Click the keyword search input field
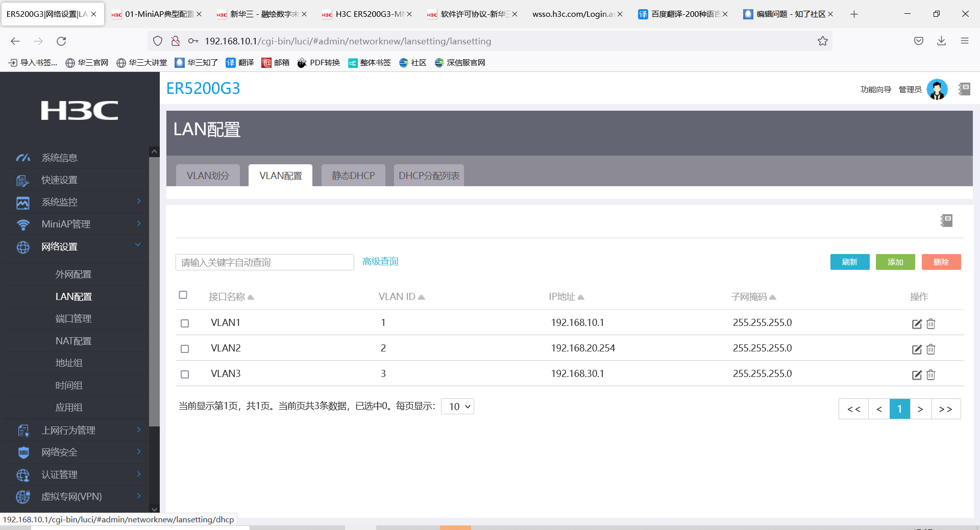 click(264, 262)
